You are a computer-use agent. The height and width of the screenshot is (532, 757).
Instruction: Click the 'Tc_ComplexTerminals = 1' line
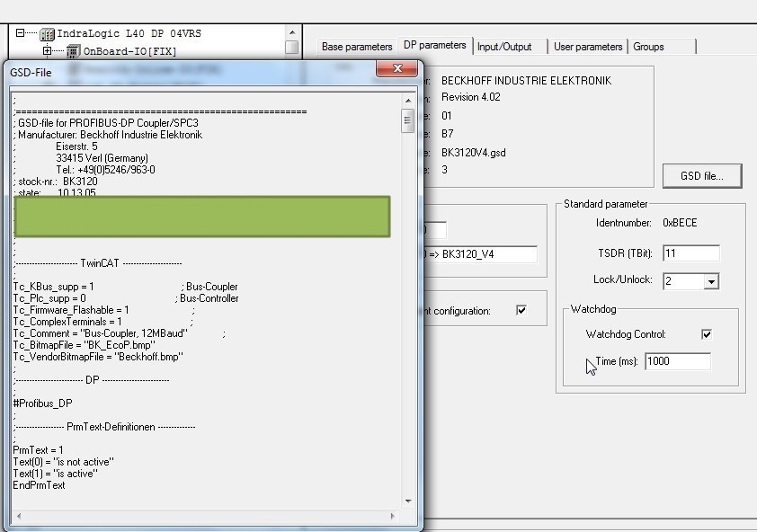tap(67, 322)
